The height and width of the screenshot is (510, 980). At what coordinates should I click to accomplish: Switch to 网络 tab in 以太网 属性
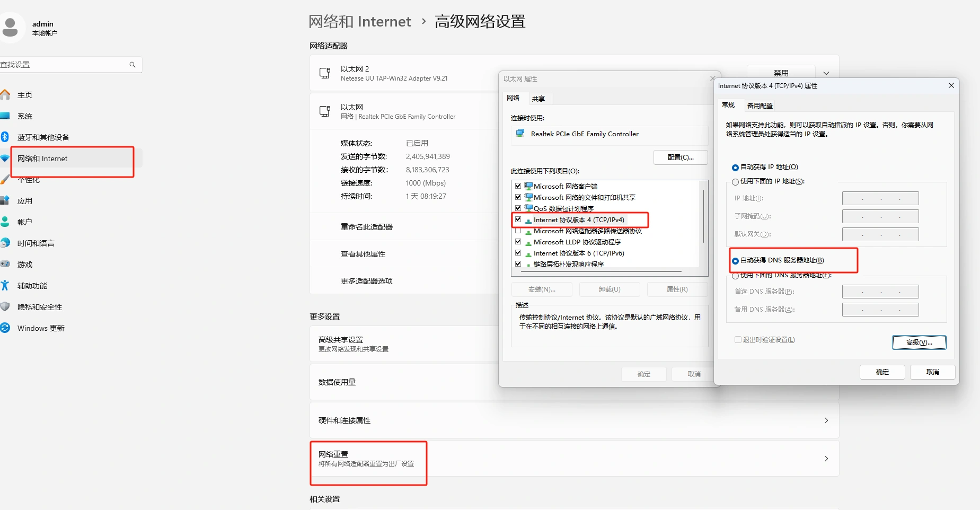[513, 98]
